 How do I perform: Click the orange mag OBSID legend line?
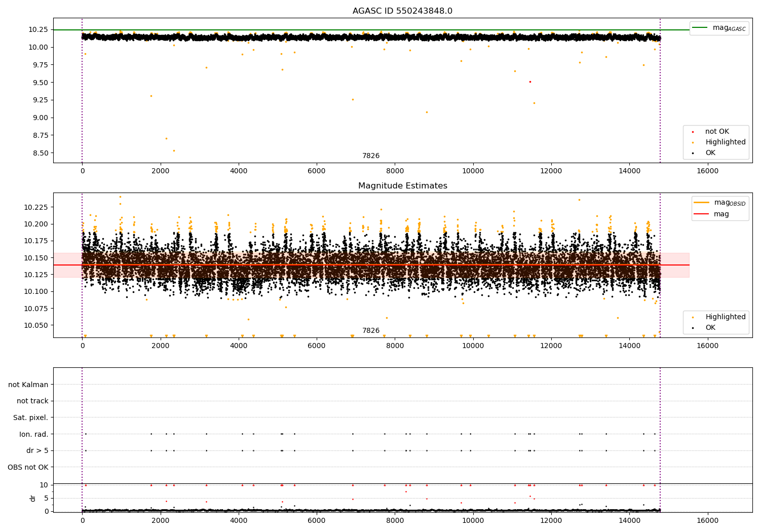pos(702,203)
